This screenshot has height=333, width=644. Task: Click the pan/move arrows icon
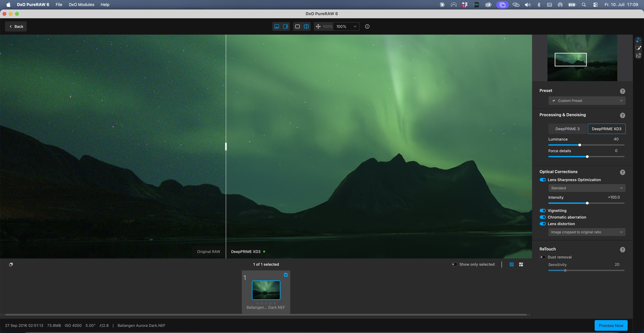tap(318, 27)
